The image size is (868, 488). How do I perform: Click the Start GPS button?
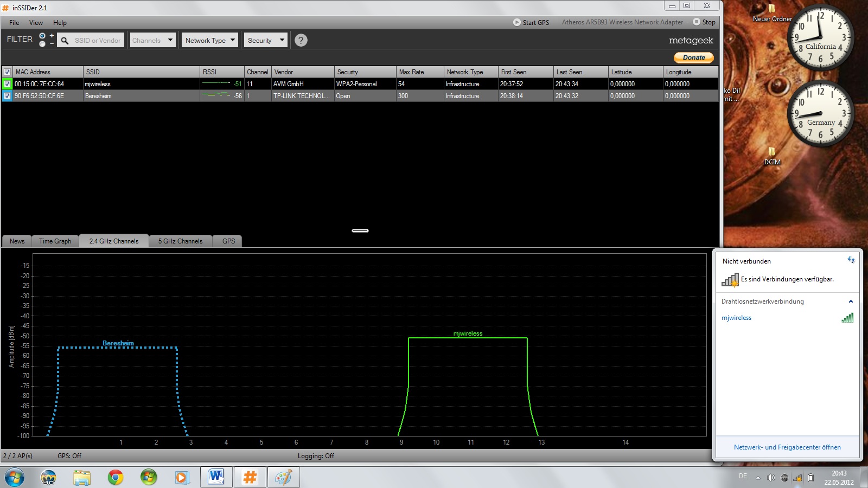coord(531,22)
